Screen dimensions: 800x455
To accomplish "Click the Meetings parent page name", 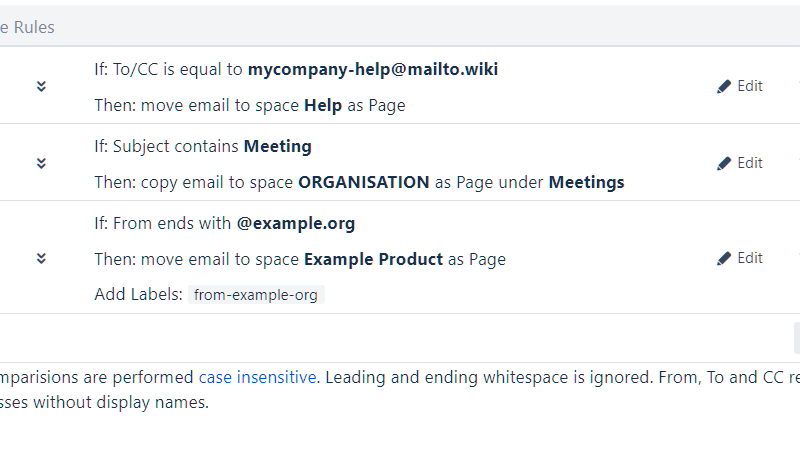I will click(586, 183).
